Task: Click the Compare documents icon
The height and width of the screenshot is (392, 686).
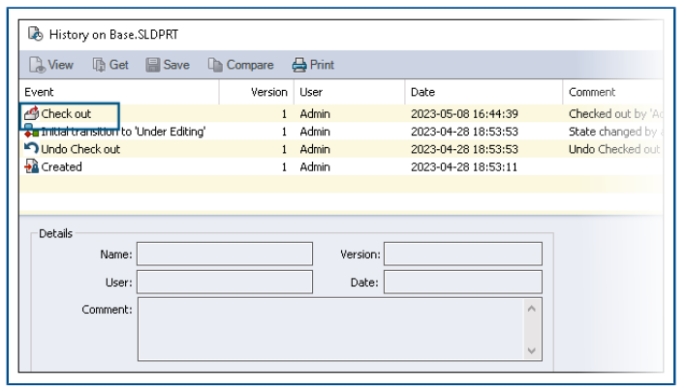Action: pyautogui.click(x=215, y=65)
